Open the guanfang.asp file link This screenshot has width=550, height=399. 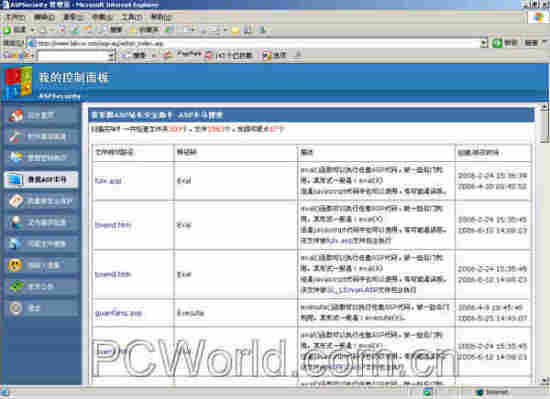(x=119, y=313)
